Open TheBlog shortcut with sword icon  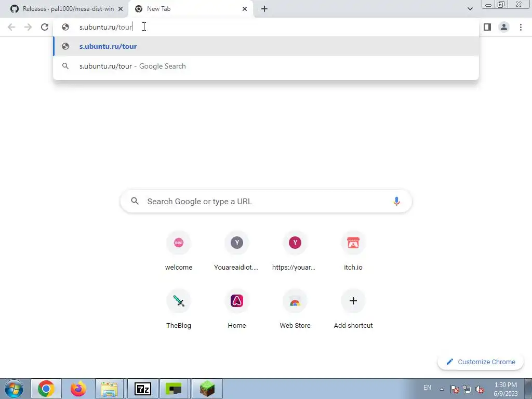tap(179, 310)
